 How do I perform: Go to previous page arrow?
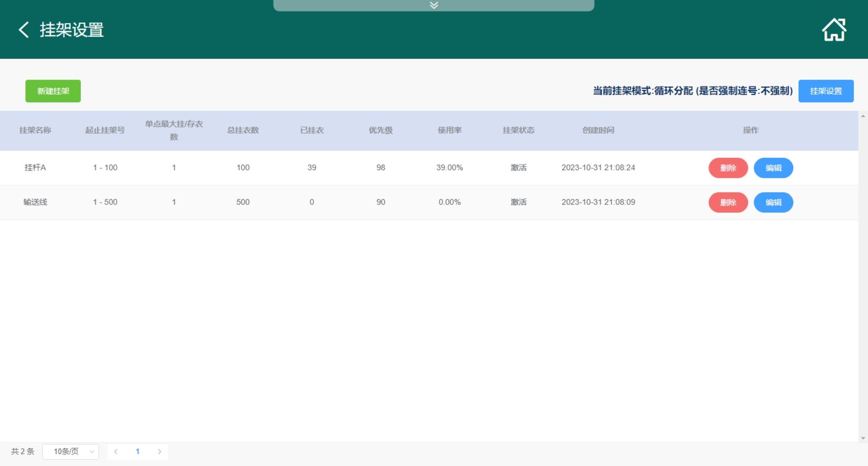[x=116, y=452]
